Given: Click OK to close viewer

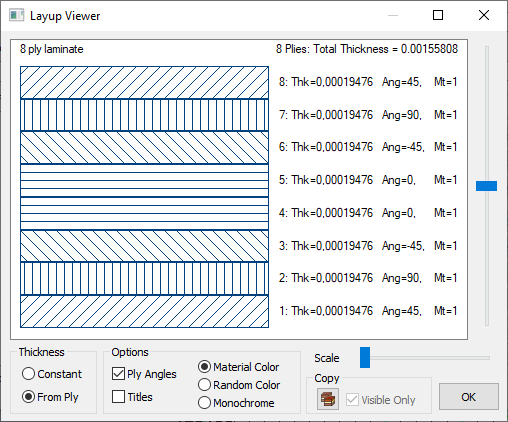Looking at the screenshot, I should tap(469, 397).
